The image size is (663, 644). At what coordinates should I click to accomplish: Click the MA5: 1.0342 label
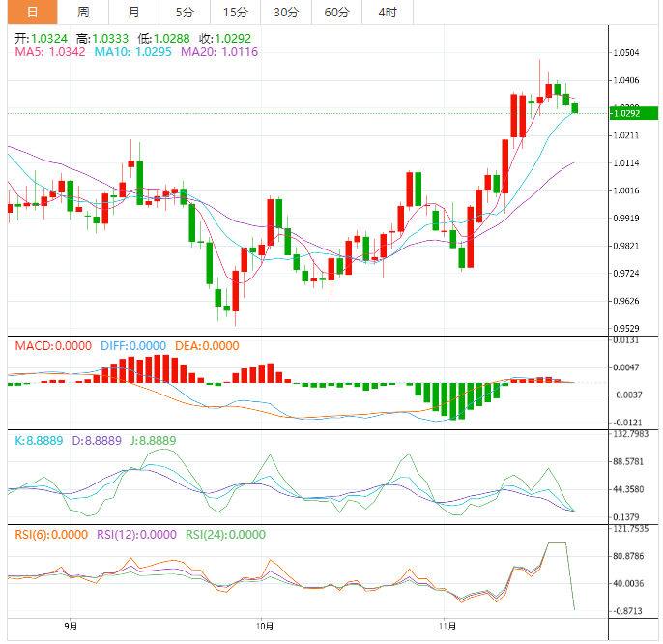pos(50,52)
